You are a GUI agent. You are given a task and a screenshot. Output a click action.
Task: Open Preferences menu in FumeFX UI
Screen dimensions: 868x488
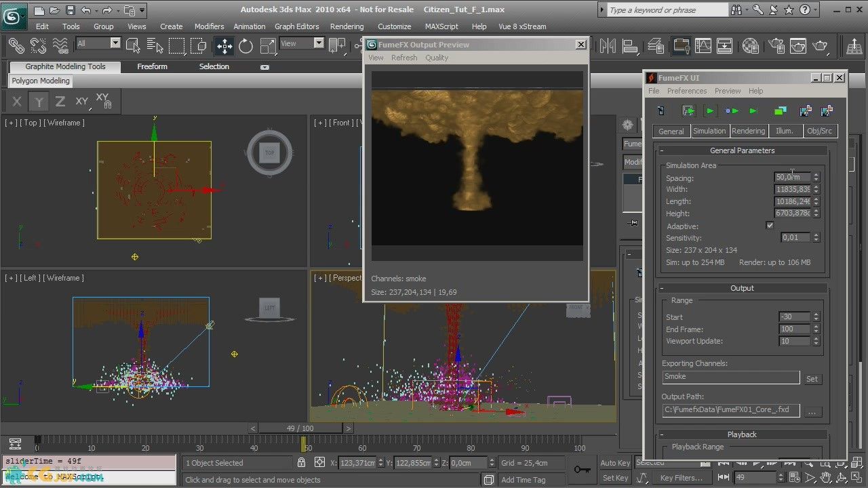[x=687, y=91]
